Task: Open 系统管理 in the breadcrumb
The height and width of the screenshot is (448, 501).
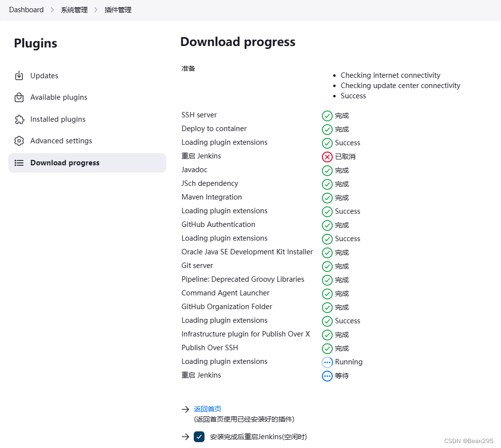Action: tap(74, 10)
